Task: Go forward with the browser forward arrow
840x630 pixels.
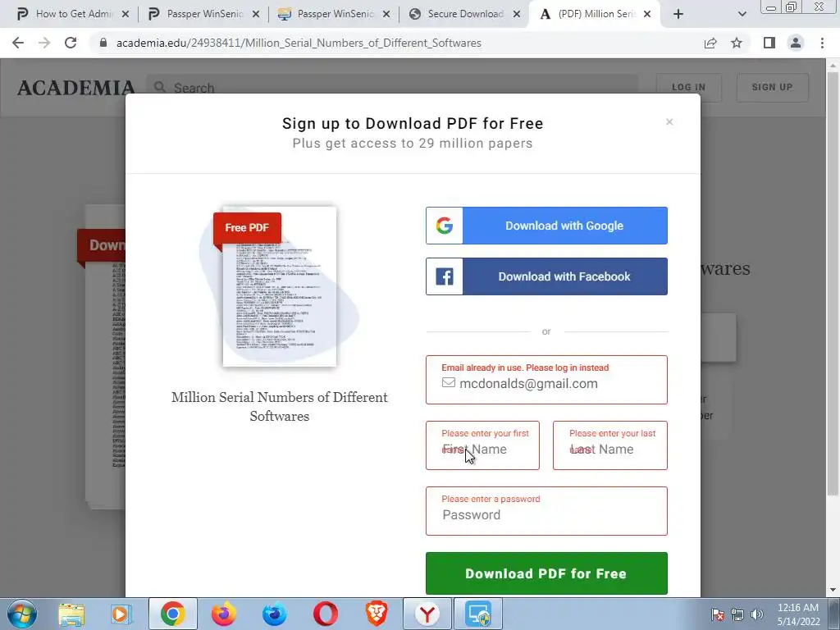Action: pyautogui.click(x=44, y=43)
